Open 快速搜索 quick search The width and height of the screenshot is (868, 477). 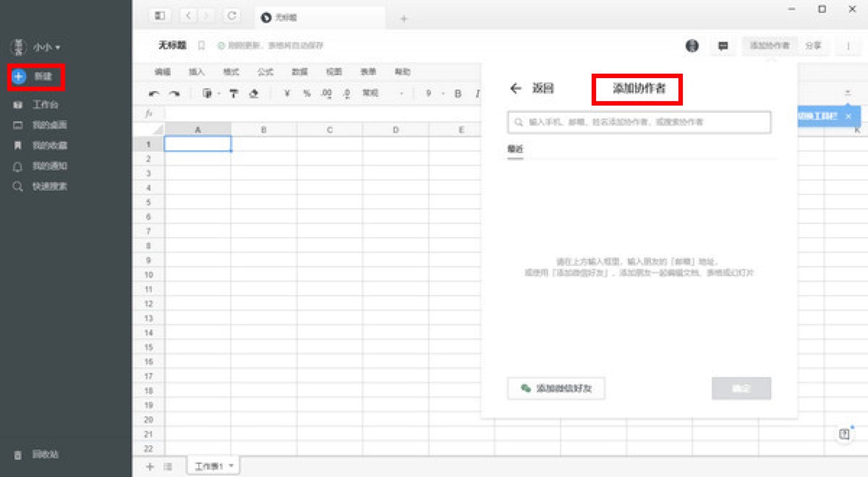pyautogui.click(x=40, y=186)
